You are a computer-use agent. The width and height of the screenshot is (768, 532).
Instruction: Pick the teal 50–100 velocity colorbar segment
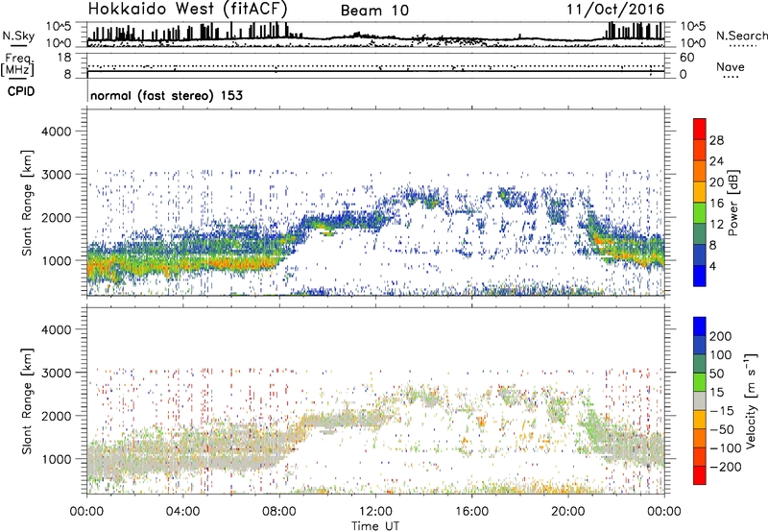(700, 364)
